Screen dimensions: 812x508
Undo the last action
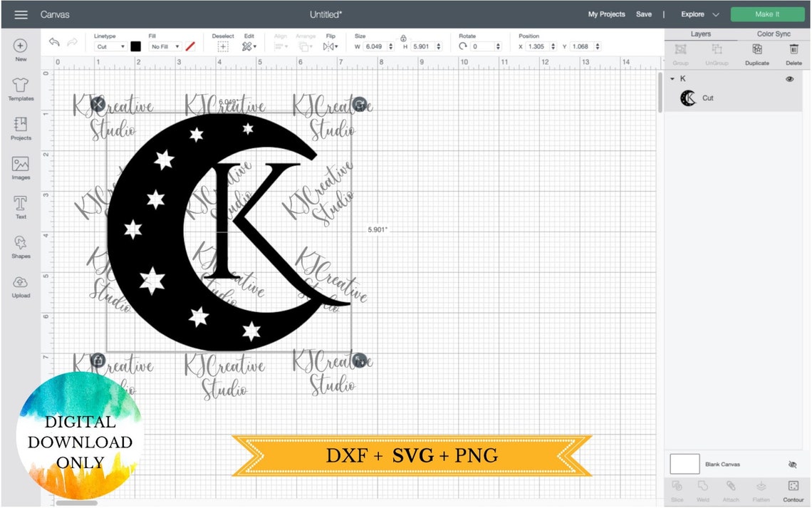click(x=54, y=42)
